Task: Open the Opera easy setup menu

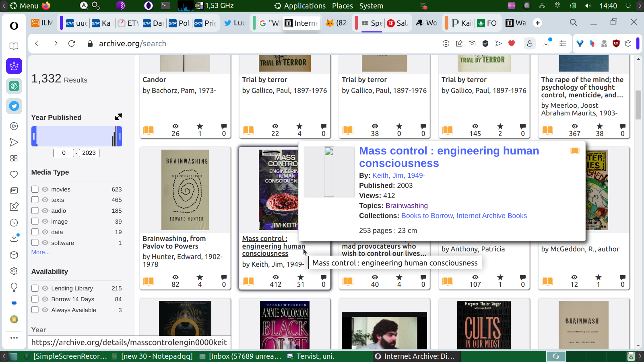Action: (x=563, y=43)
